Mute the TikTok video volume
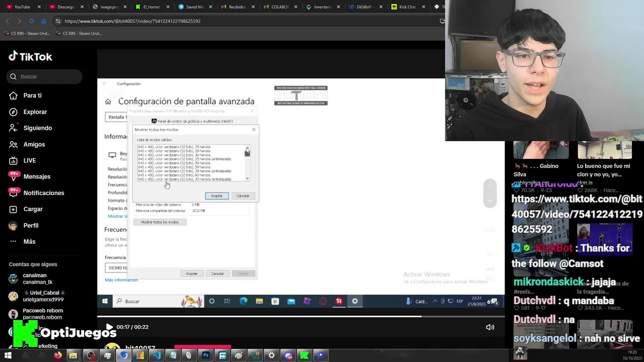The width and height of the screenshot is (644, 362). [x=490, y=327]
